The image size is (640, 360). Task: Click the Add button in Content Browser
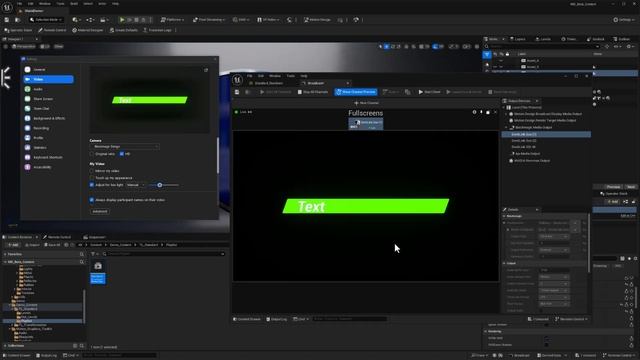pyautogui.click(x=13, y=245)
